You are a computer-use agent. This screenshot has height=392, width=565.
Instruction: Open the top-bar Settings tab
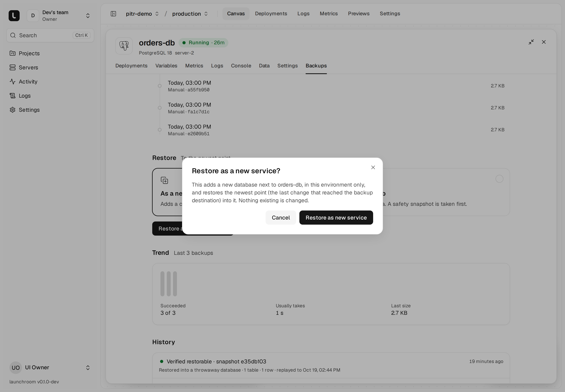[390, 14]
